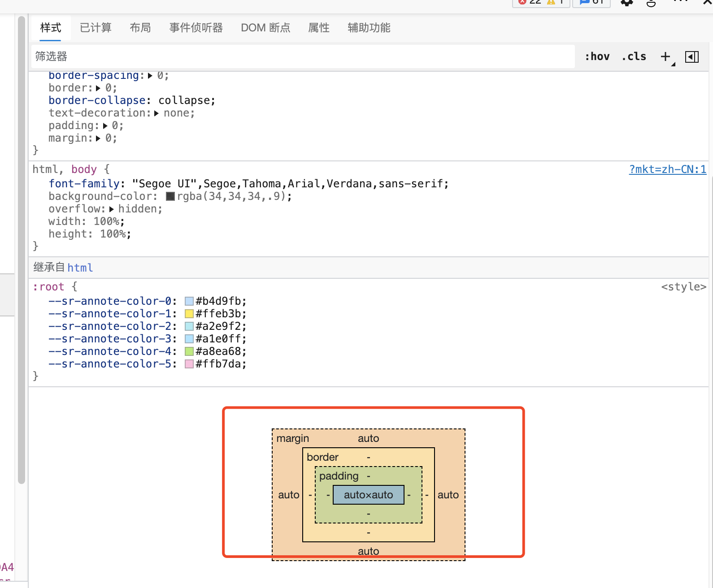
Task: Toggle the :hov element state panel
Action: point(597,56)
